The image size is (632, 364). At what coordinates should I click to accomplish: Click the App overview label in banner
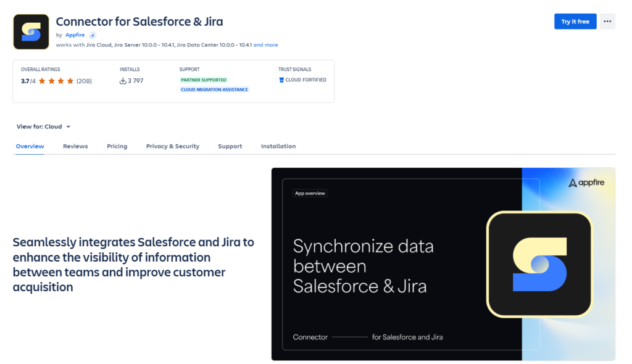click(310, 193)
